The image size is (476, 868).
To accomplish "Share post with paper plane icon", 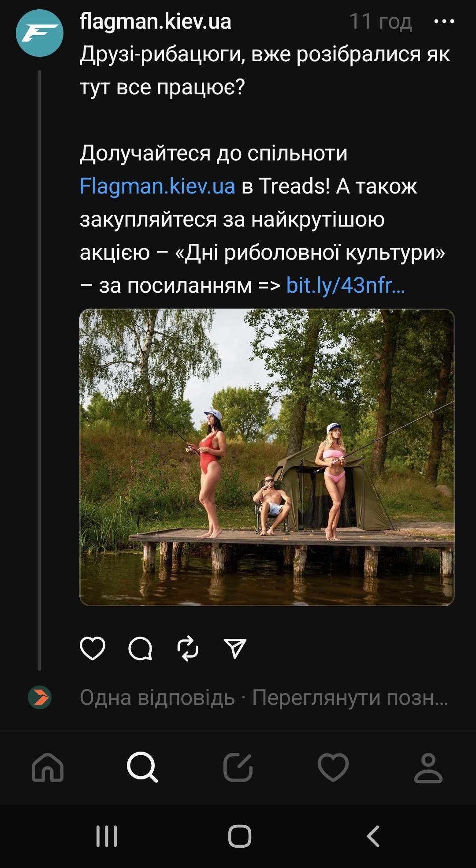I will (x=235, y=648).
